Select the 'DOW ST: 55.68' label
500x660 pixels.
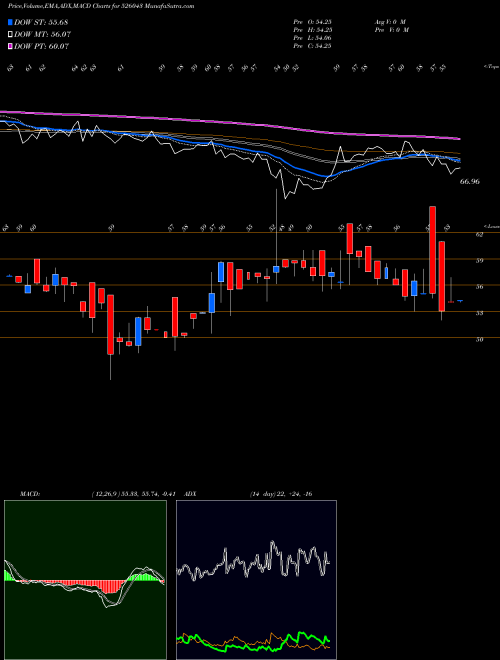41,22
